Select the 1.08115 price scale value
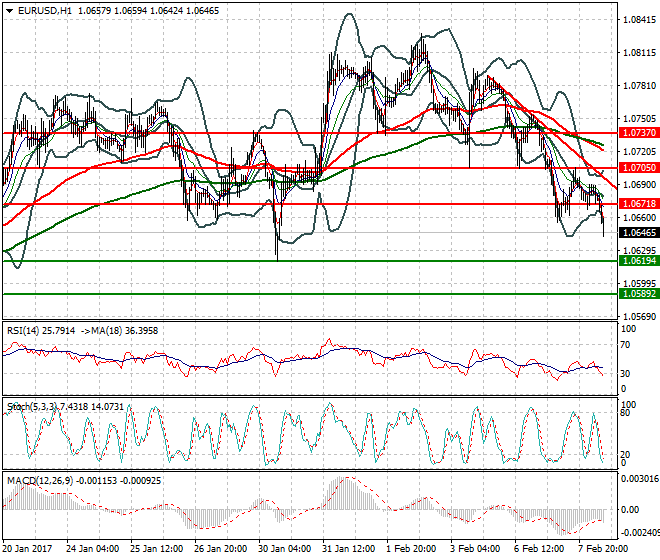The width and height of the screenshot is (660, 560). [639, 53]
